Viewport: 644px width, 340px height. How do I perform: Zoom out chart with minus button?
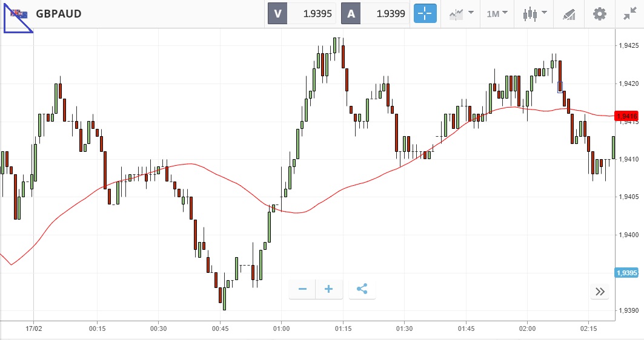302,289
